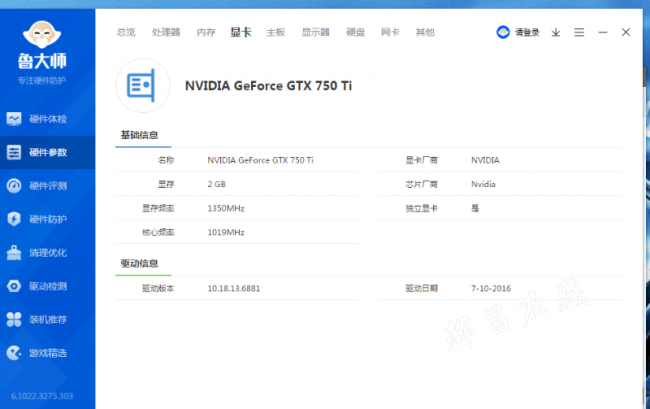This screenshot has height=409, width=650.
Task: Open 硬件评测 benchmark section
Action: [x=47, y=186]
